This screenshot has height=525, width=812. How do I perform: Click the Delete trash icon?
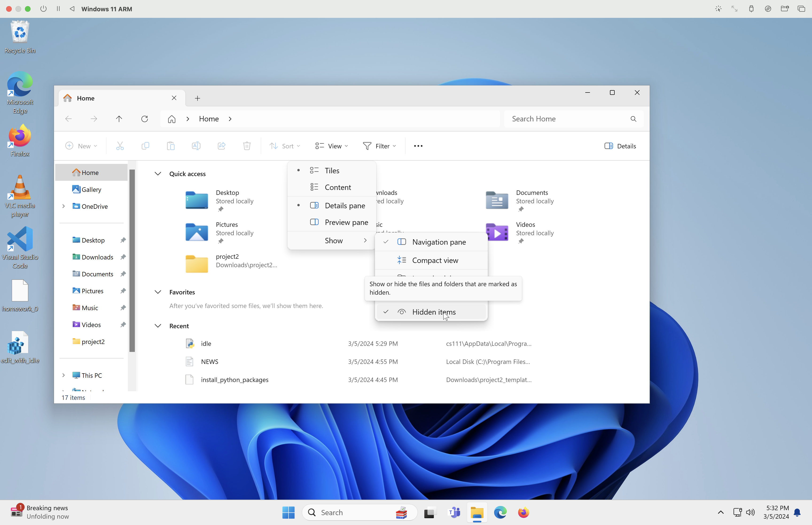(247, 146)
